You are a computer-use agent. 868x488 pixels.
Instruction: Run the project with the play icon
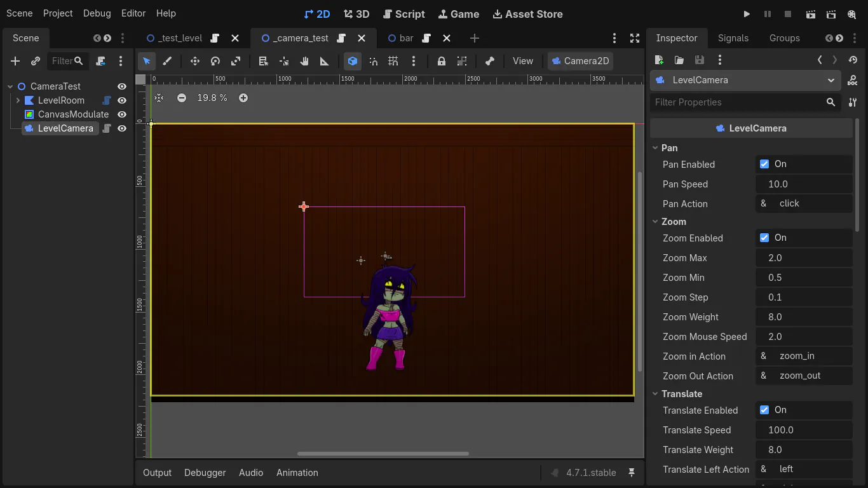tap(747, 14)
